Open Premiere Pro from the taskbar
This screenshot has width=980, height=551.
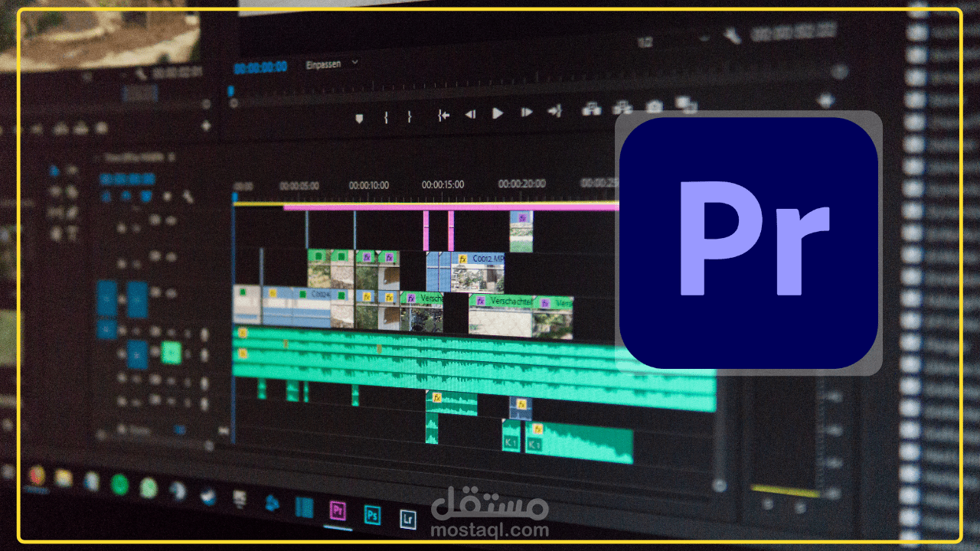tap(338, 510)
